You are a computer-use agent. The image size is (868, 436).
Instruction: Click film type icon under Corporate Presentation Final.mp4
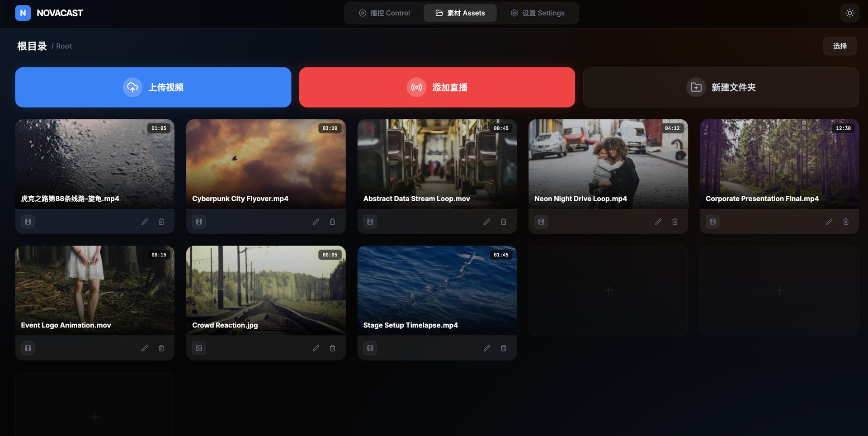(x=712, y=222)
